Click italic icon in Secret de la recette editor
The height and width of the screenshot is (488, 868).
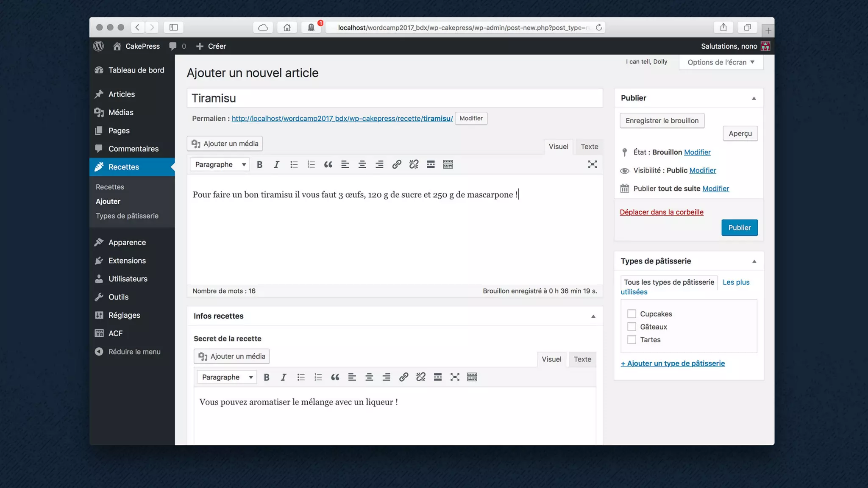(284, 377)
